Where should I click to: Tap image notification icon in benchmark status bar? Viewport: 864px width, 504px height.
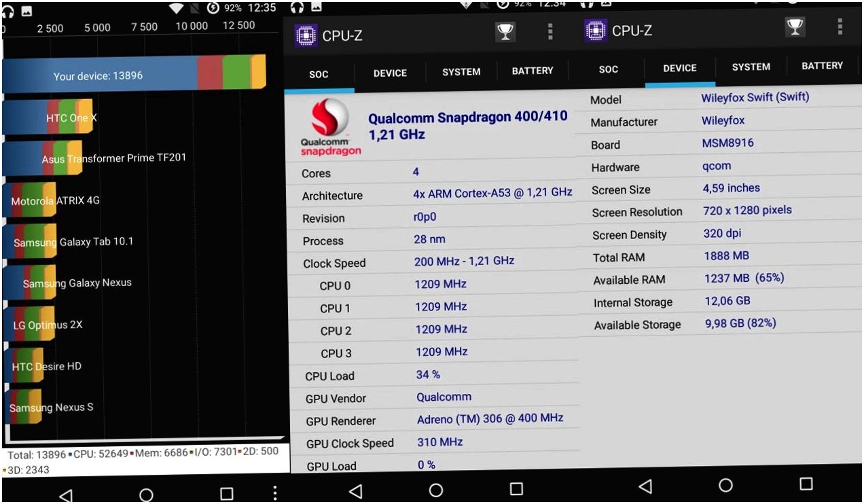tap(27, 11)
